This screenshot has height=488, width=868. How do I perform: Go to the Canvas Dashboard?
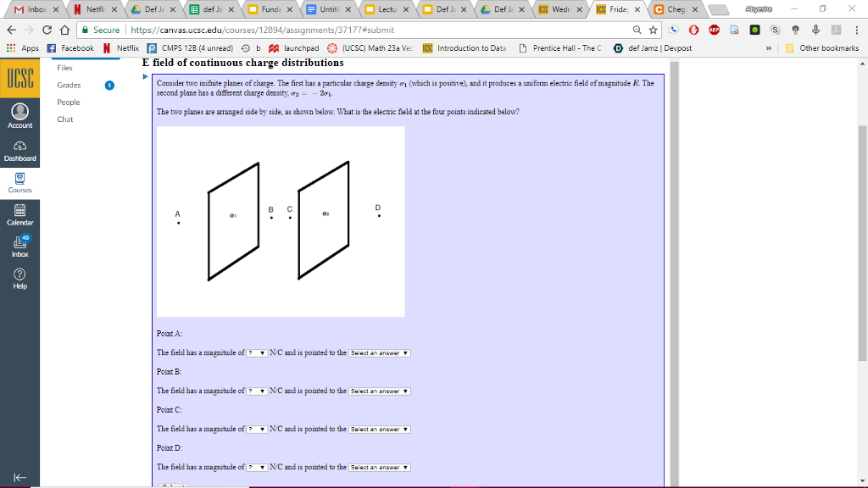coord(20,151)
